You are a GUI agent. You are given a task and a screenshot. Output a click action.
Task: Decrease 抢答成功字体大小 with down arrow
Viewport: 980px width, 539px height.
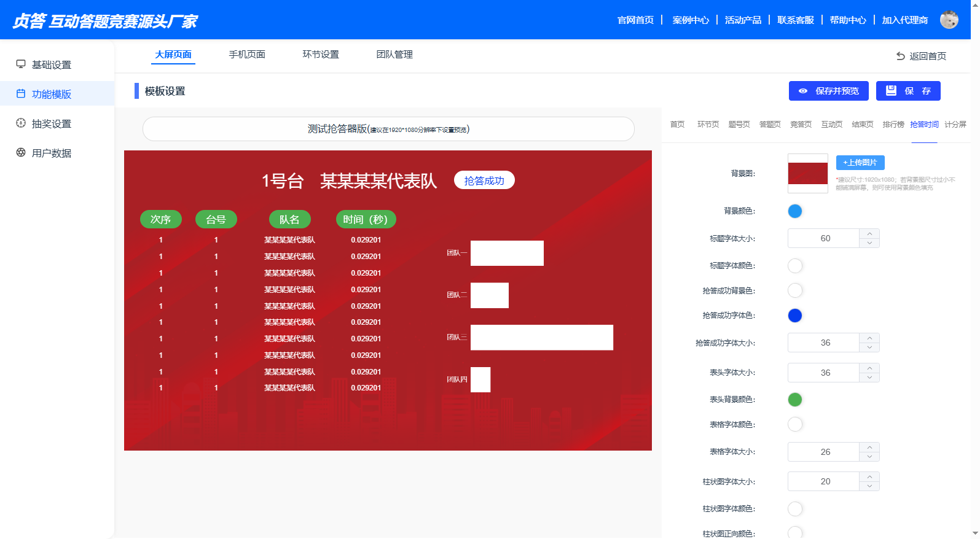[869, 347]
